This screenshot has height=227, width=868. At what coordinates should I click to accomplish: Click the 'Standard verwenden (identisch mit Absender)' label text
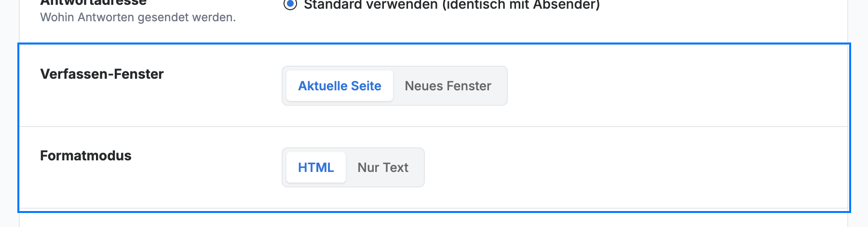pos(452,5)
